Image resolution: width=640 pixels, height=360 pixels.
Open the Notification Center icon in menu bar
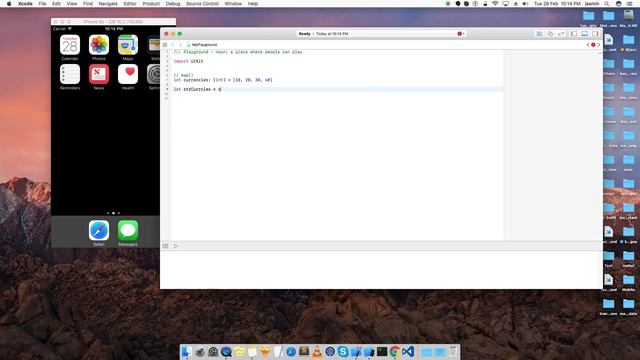(x=630, y=4)
